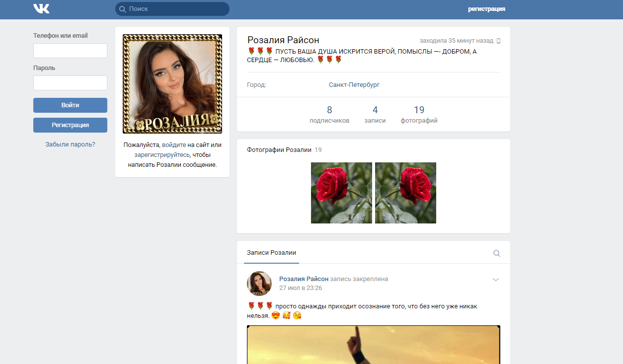The image size is (623, 364).
Task: Open the Забыли пароль? link
Action: tap(70, 145)
